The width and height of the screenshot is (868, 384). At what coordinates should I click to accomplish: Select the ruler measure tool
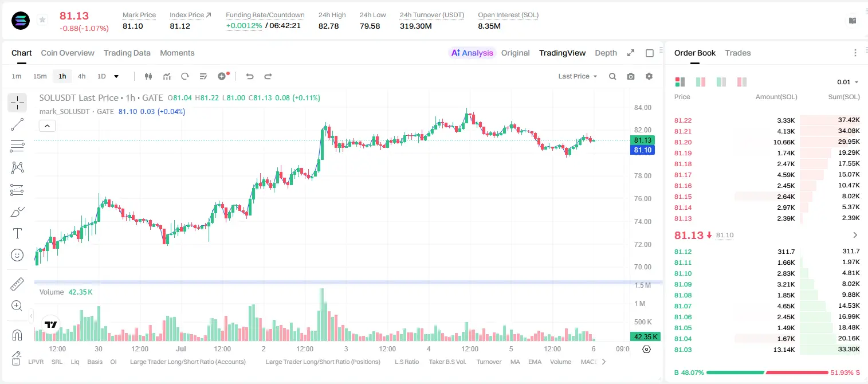pyautogui.click(x=17, y=284)
